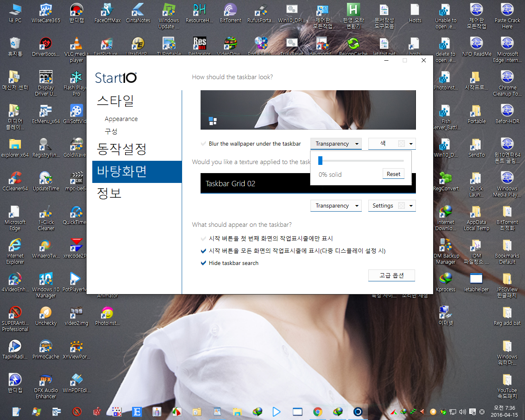Open FaceOffMax desktop icon
Image resolution: width=525 pixels, height=420 pixels.
tap(107, 14)
